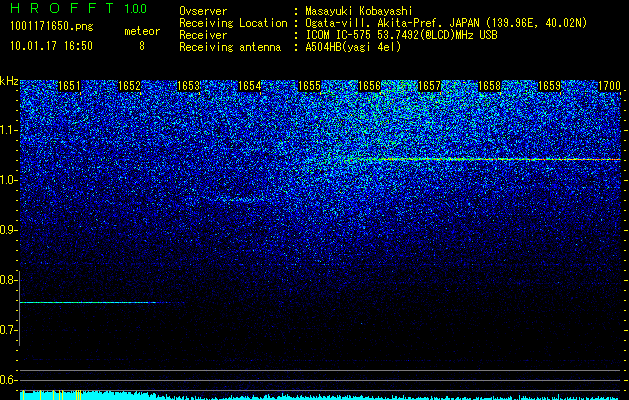This screenshot has width=629, height=400.
Task: Click the Receiving antenna field label
Action: tap(230, 47)
